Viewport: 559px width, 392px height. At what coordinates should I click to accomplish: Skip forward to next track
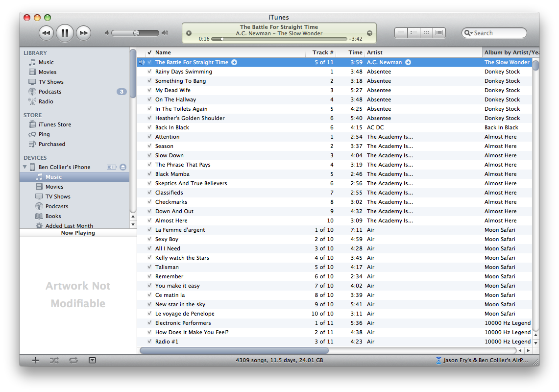coord(84,33)
